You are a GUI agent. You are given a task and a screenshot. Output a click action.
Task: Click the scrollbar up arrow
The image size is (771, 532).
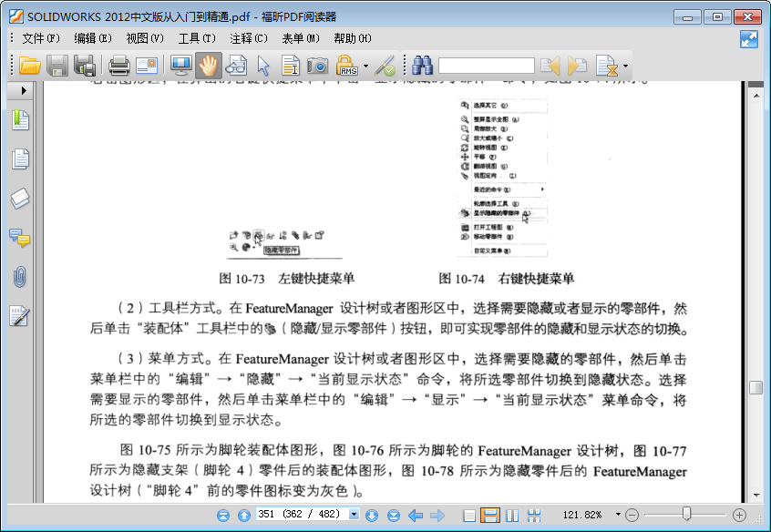(x=756, y=96)
